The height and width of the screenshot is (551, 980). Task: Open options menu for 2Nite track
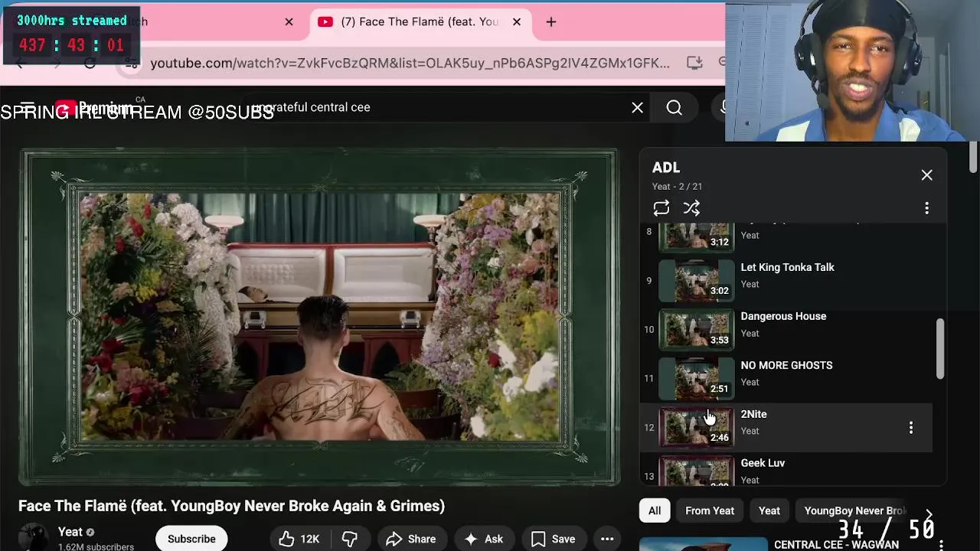click(x=910, y=428)
